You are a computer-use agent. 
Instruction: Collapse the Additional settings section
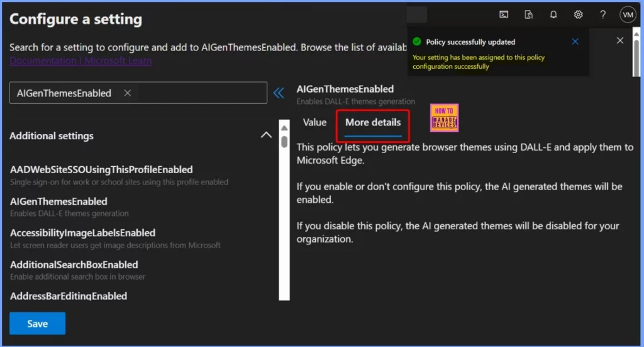point(266,135)
